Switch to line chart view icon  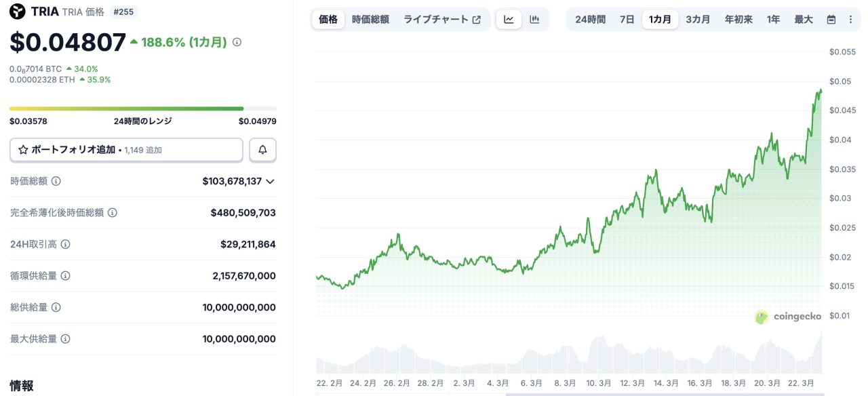[509, 19]
